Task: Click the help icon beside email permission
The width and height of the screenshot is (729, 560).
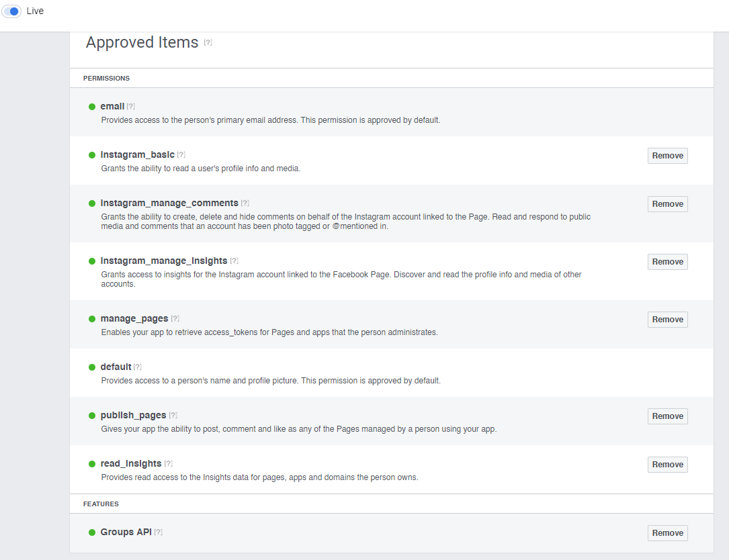Action: point(130,106)
